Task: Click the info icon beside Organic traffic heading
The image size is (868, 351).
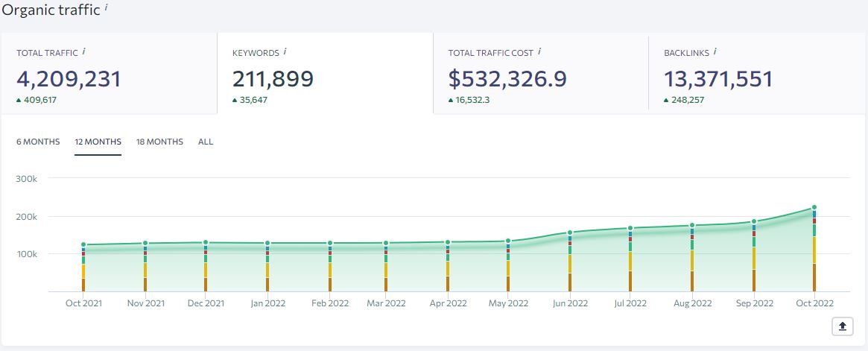Action: click(105, 7)
